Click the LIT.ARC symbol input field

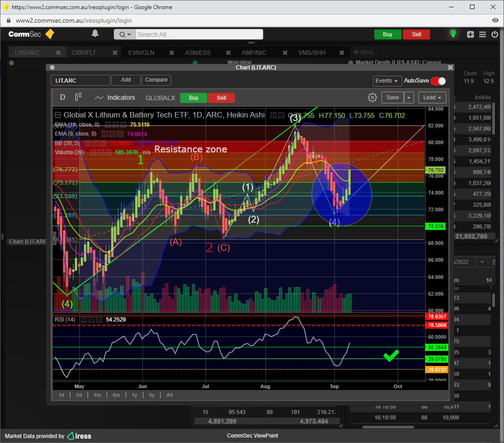(x=80, y=80)
